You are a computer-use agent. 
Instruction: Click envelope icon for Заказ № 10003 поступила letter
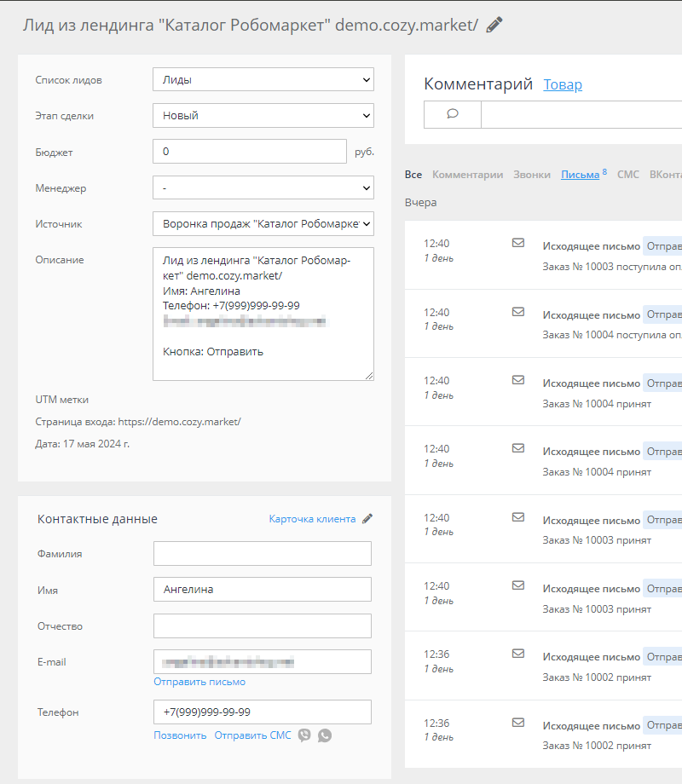(518, 243)
